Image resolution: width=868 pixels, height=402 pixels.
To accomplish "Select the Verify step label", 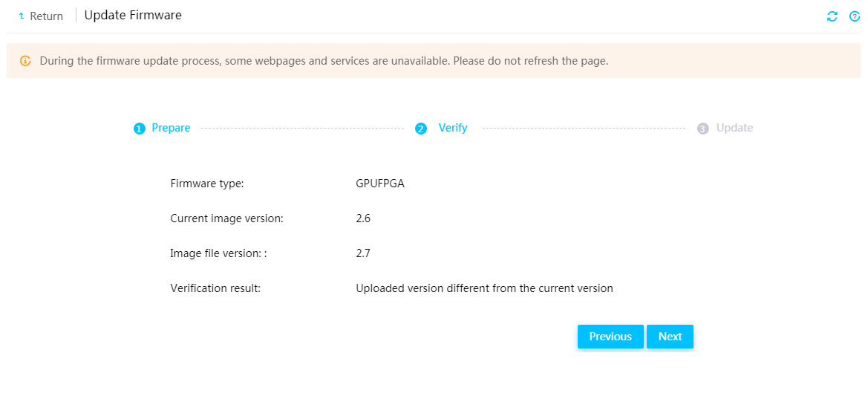I will pyautogui.click(x=453, y=128).
